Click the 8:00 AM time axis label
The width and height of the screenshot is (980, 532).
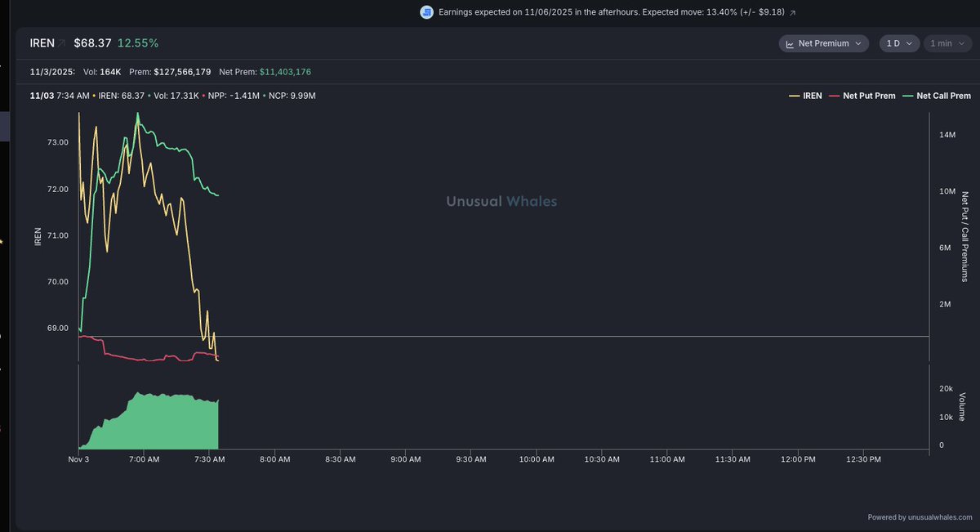click(x=274, y=459)
